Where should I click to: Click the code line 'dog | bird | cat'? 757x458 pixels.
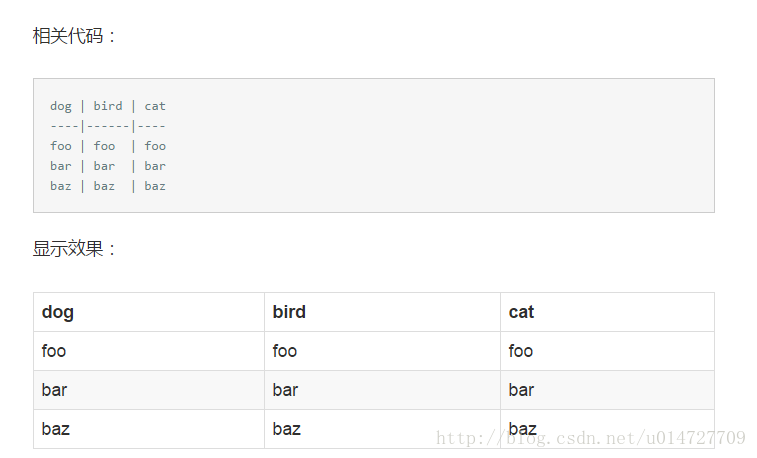(x=108, y=106)
